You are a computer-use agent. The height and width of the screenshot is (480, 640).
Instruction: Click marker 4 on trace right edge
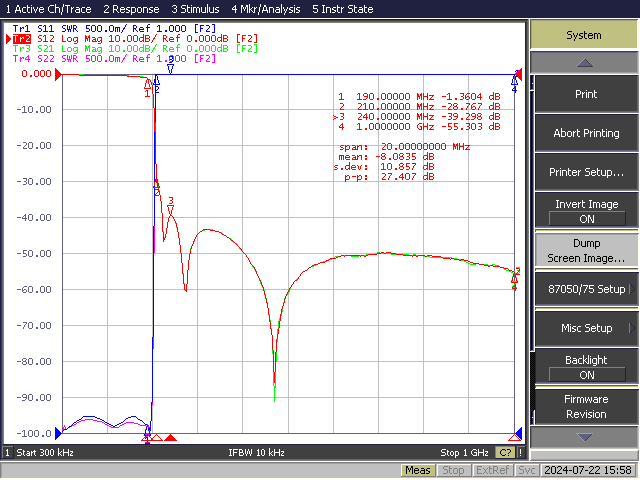(514, 279)
